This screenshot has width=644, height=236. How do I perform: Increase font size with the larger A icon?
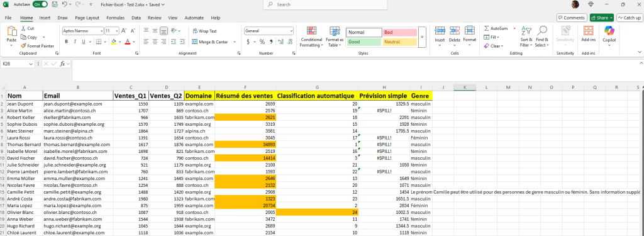(x=124, y=31)
